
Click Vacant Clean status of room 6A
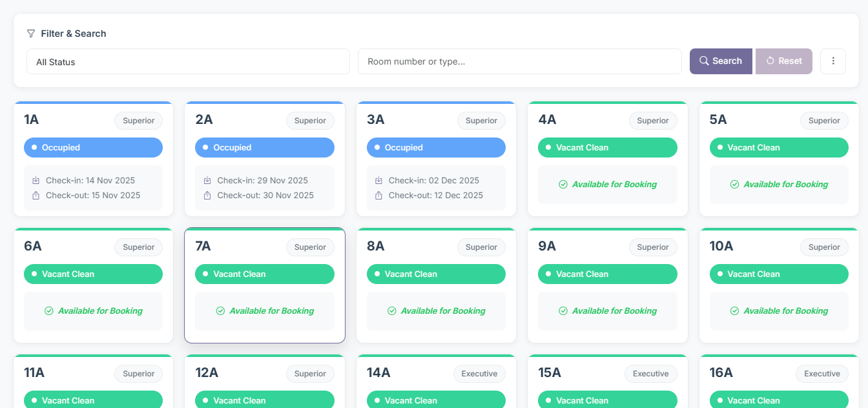(x=94, y=274)
